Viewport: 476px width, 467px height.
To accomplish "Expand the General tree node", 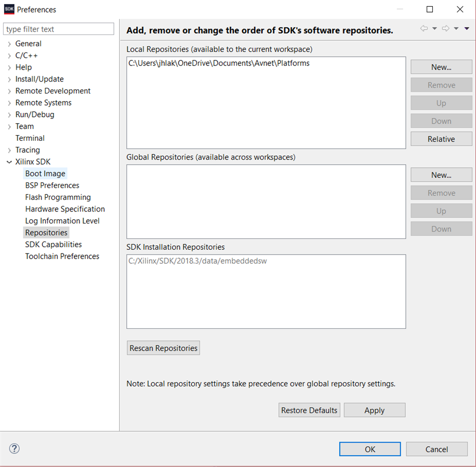I will [9, 44].
